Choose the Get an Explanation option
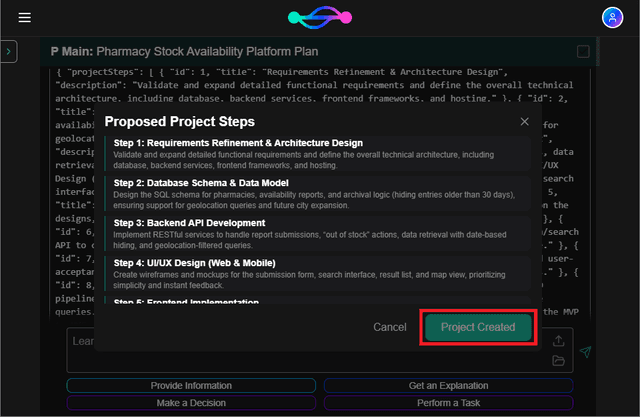The width and height of the screenshot is (640, 417). [448, 385]
